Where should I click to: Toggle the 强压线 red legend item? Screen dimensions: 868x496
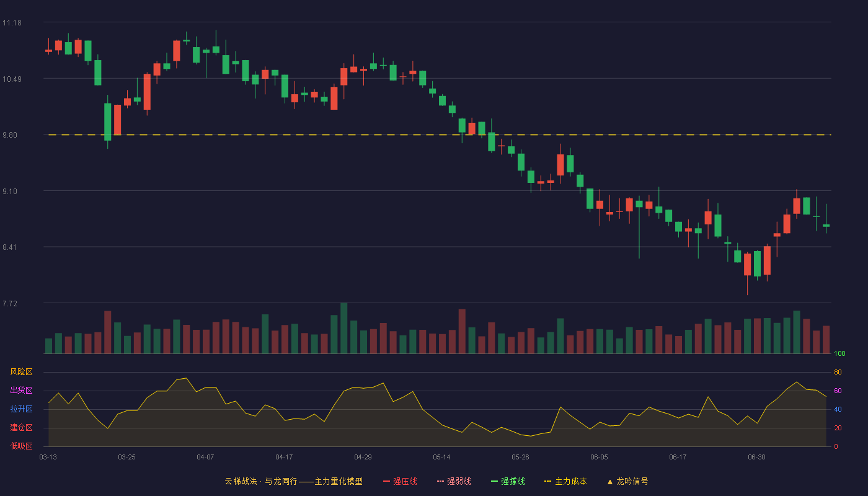(x=400, y=481)
